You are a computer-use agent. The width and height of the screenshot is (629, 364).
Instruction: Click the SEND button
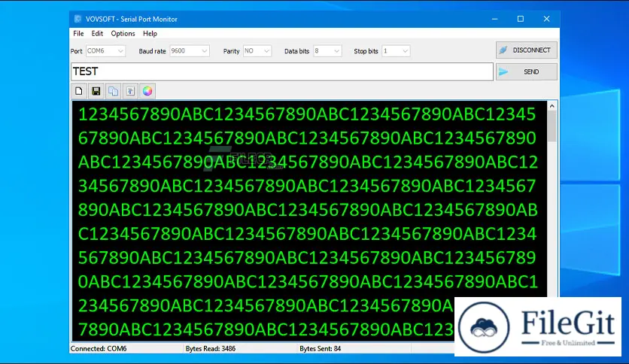[527, 71]
